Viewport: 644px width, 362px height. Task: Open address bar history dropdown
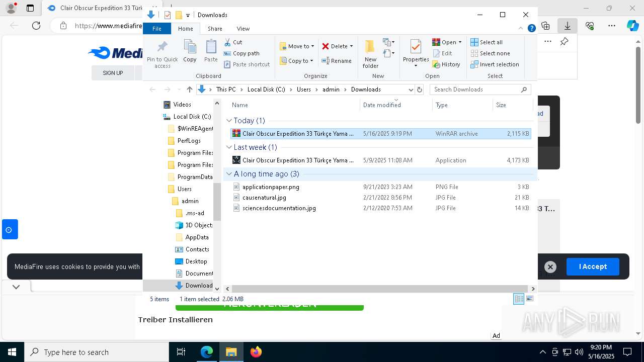[411, 89]
